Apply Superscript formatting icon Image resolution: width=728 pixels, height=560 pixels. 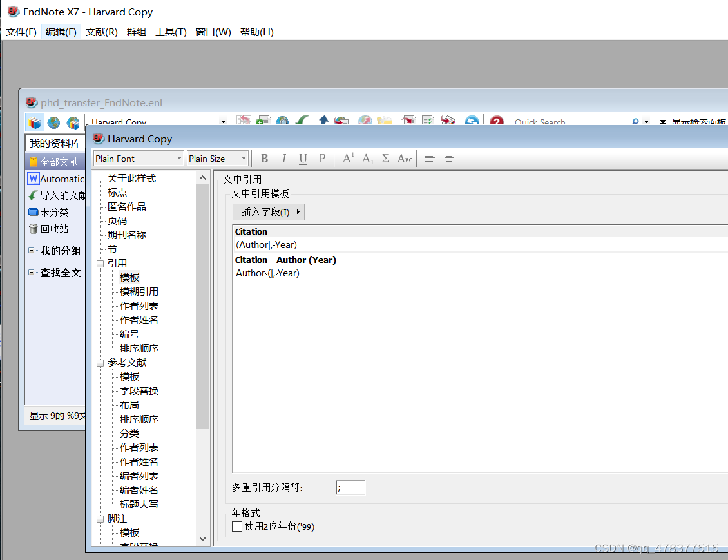tap(348, 159)
